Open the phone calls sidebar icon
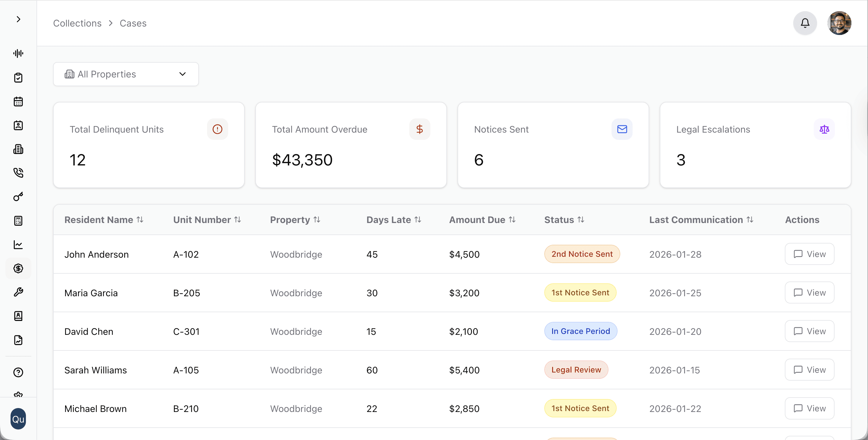This screenshot has height=440, width=868. pyautogui.click(x=18, y=173)
